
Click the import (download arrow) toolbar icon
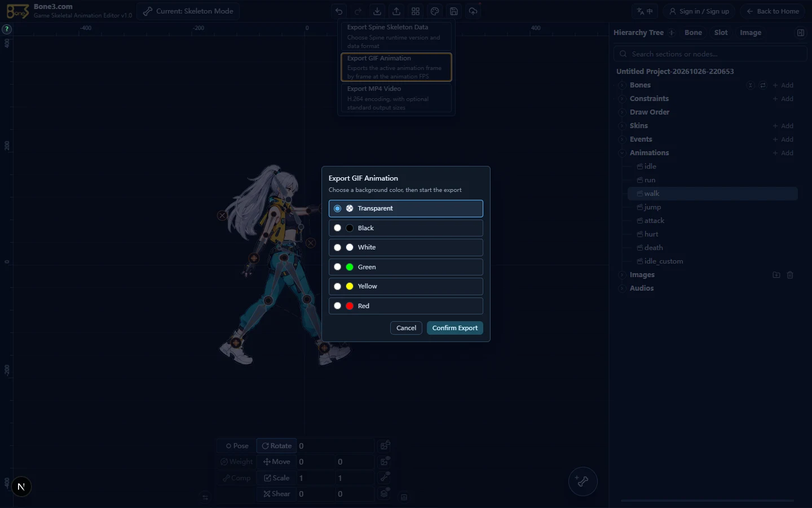click(x=377, y=11)
